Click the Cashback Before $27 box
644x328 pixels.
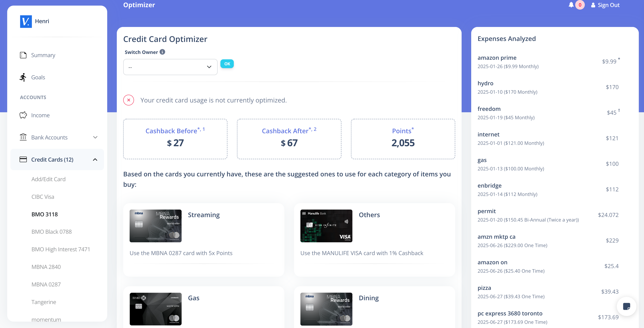click(175, 139)
